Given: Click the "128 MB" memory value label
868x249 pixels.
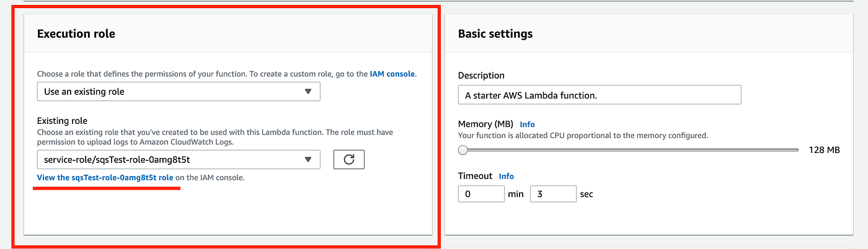Looking at the screenshot, I should click(824, 150).
